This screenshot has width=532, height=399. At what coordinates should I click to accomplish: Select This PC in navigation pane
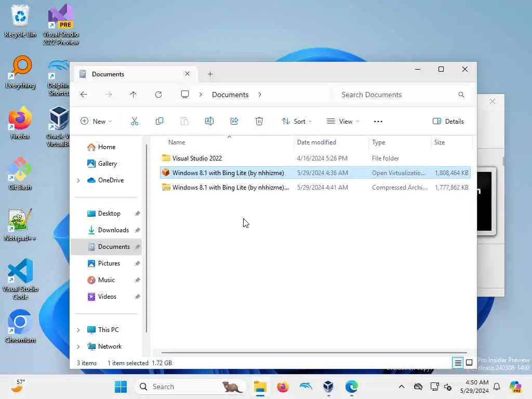[108, 330]
